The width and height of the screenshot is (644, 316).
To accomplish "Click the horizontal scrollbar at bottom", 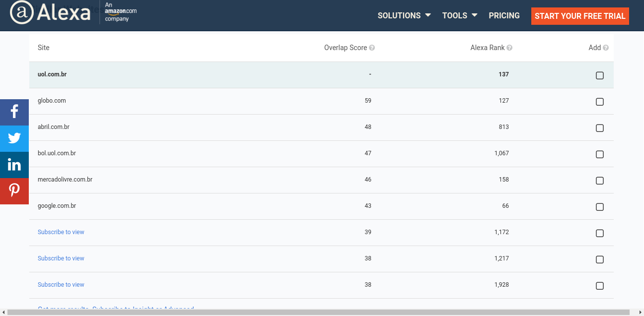I will [318, 312].
